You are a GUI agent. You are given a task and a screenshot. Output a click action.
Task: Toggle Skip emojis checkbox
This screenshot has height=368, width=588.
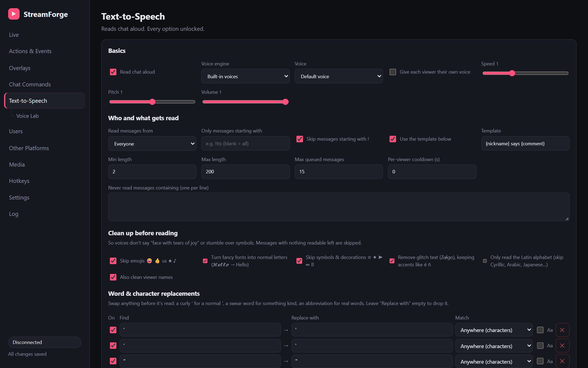[113, 261]
